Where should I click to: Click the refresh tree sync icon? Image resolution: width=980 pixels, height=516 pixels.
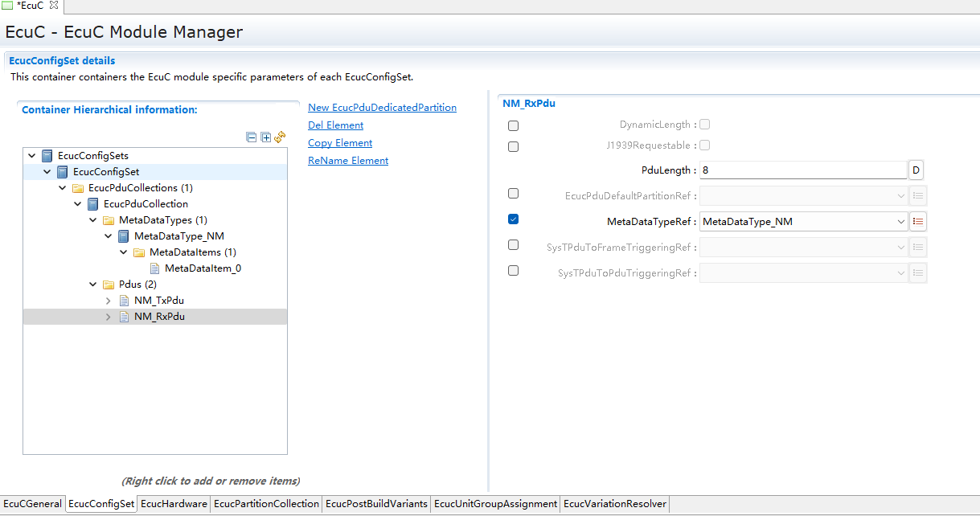point(280,137)
